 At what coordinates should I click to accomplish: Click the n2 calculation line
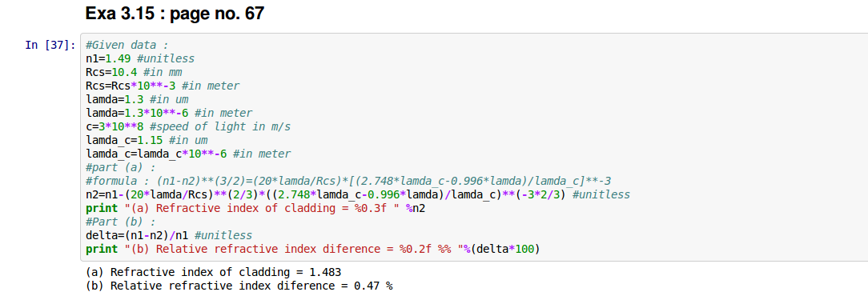pyautogui.click(x=358, y=194)
